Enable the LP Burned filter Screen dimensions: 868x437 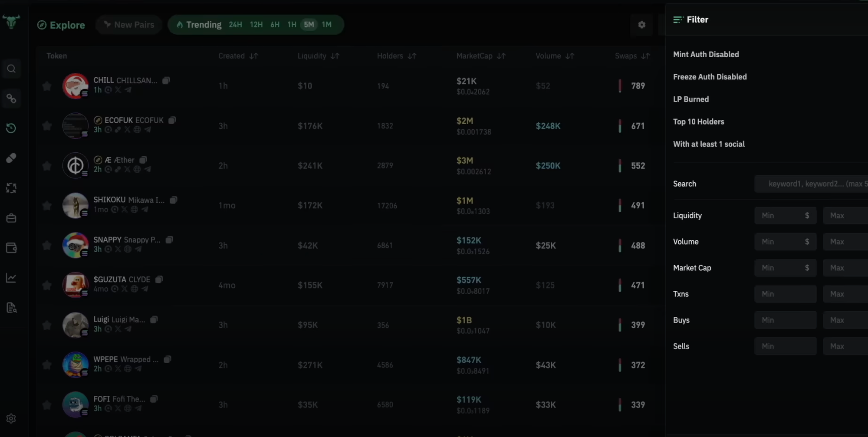click(x=691, y=99)
